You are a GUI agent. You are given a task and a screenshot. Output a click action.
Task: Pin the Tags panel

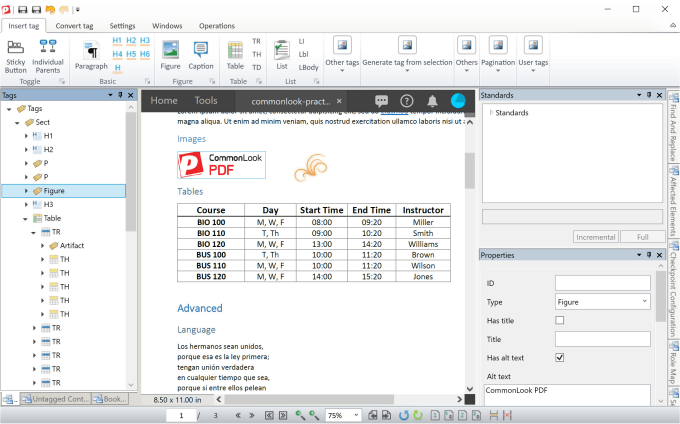[120, 95]
